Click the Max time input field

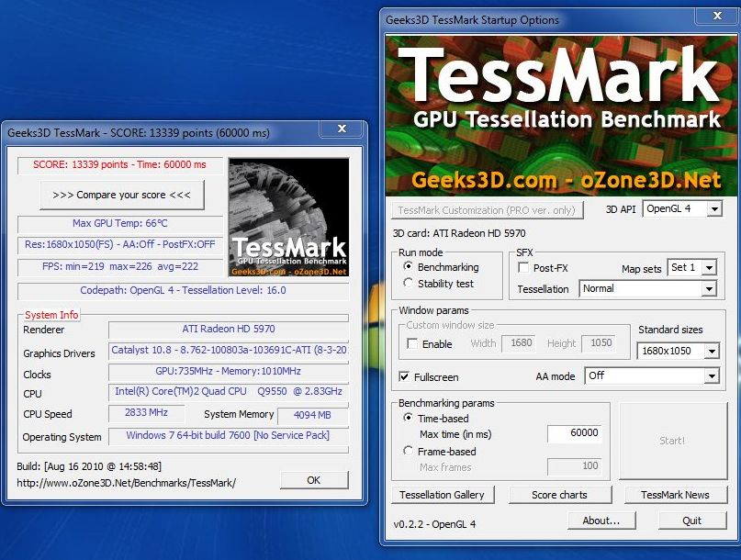pyautogui.click(x=575, y=433)
